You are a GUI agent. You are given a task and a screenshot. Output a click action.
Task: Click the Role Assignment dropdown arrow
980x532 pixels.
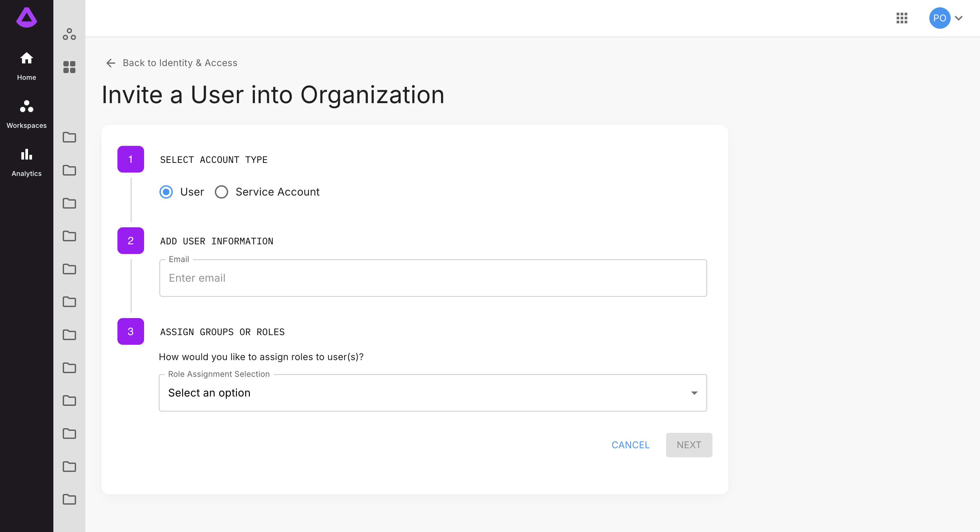[x=694, y=393]
